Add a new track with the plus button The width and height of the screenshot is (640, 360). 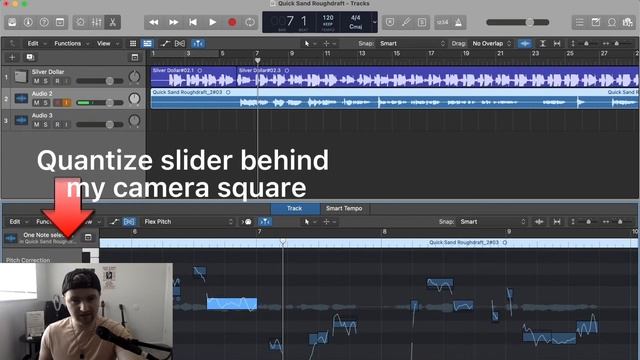[12, 57]
